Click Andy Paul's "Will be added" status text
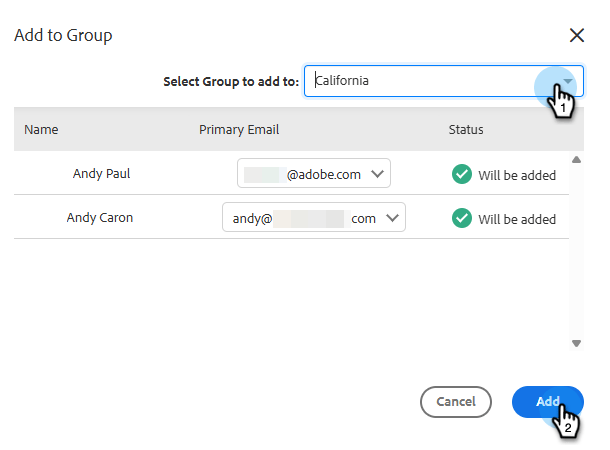This screenshot has width=610, height=450. coord(517,175)
